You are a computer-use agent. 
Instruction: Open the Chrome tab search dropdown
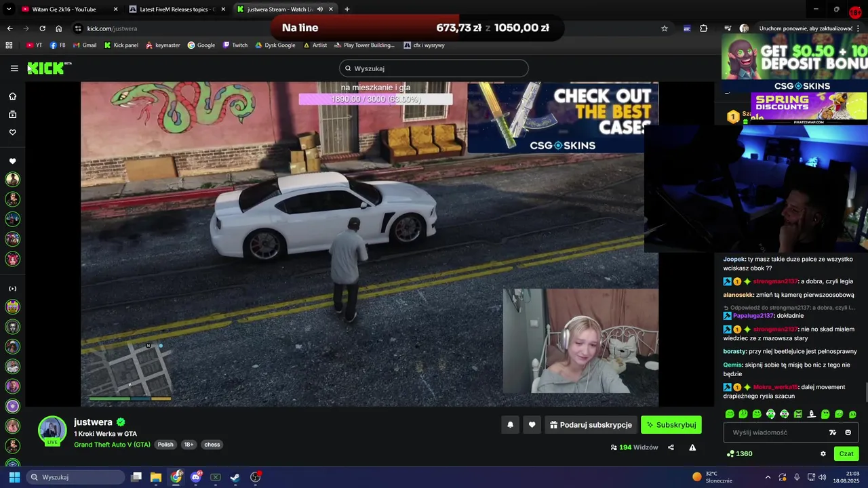pyautogui.click(x=9, y=9)
